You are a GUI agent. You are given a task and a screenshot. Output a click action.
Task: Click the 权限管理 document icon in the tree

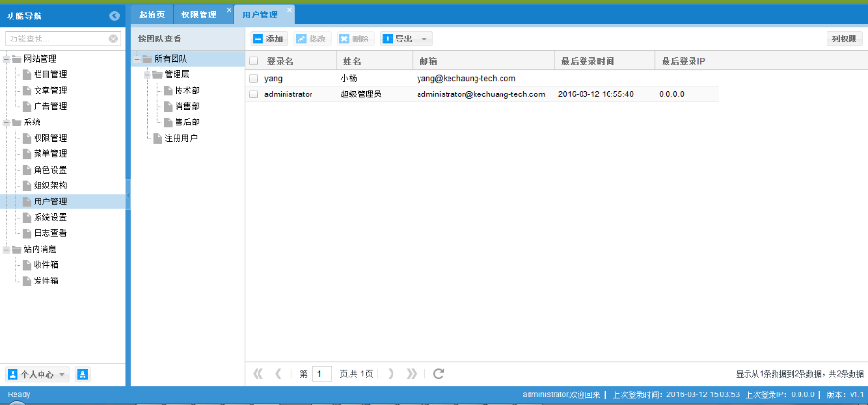(27, 138)
